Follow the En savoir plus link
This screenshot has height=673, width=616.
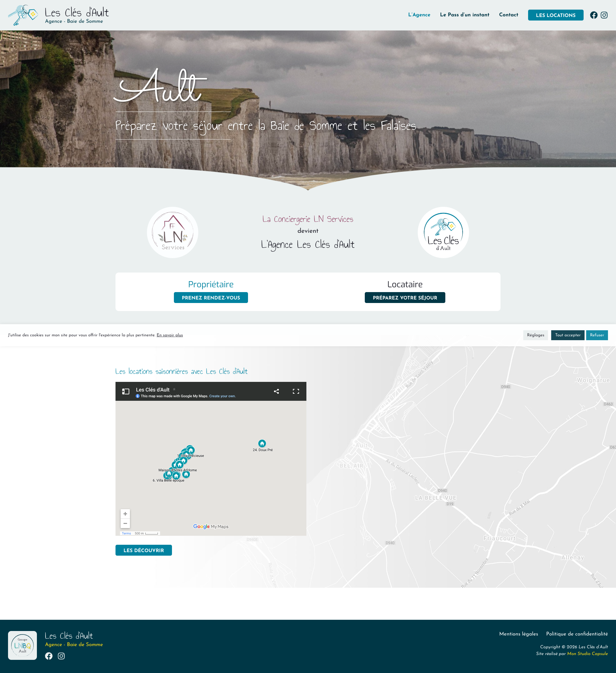pyautogui.click(x=170, y=335)
